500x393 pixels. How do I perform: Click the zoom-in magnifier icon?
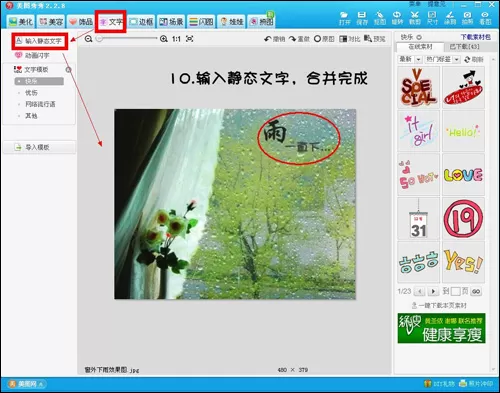[x=163, y=39]
